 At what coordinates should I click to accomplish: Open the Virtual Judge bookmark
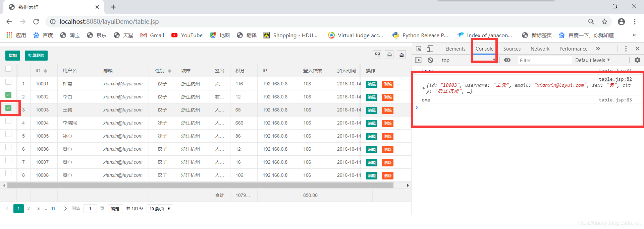[x=356, y=35]
